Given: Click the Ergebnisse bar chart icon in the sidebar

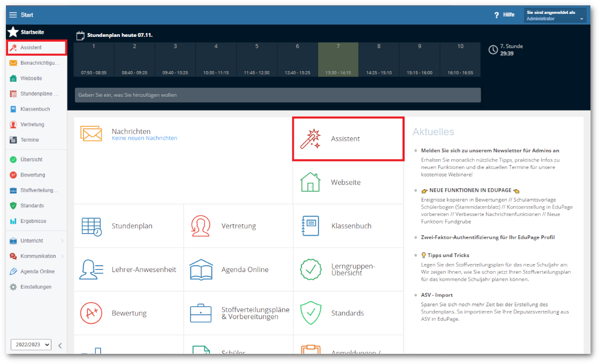Looking at the screenshot, I should (x=13, y=221).
